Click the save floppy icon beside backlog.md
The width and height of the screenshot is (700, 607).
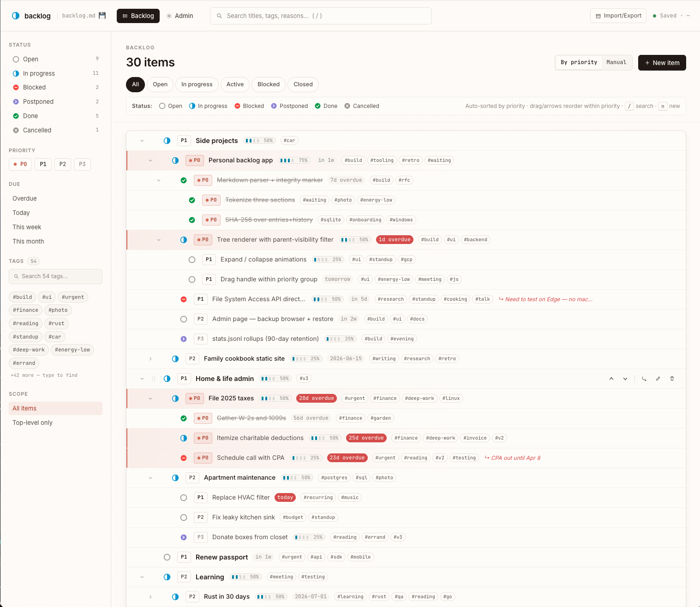(102, 16)
